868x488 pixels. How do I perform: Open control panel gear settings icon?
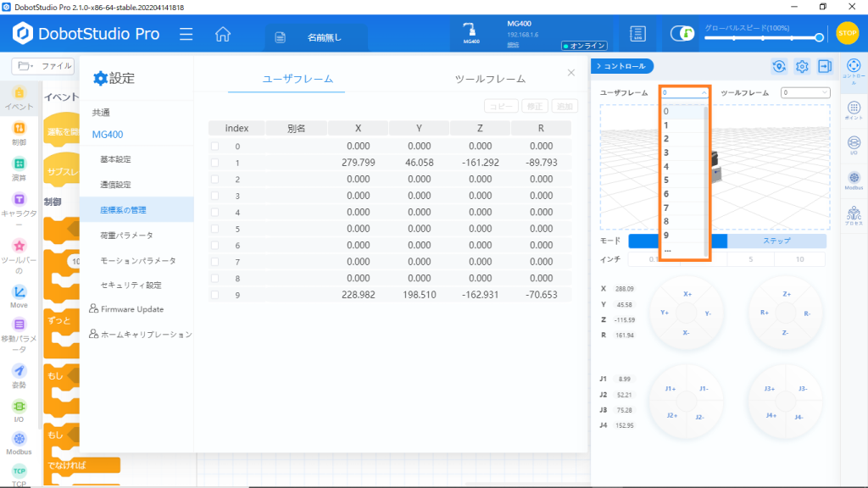click(802, 66)
